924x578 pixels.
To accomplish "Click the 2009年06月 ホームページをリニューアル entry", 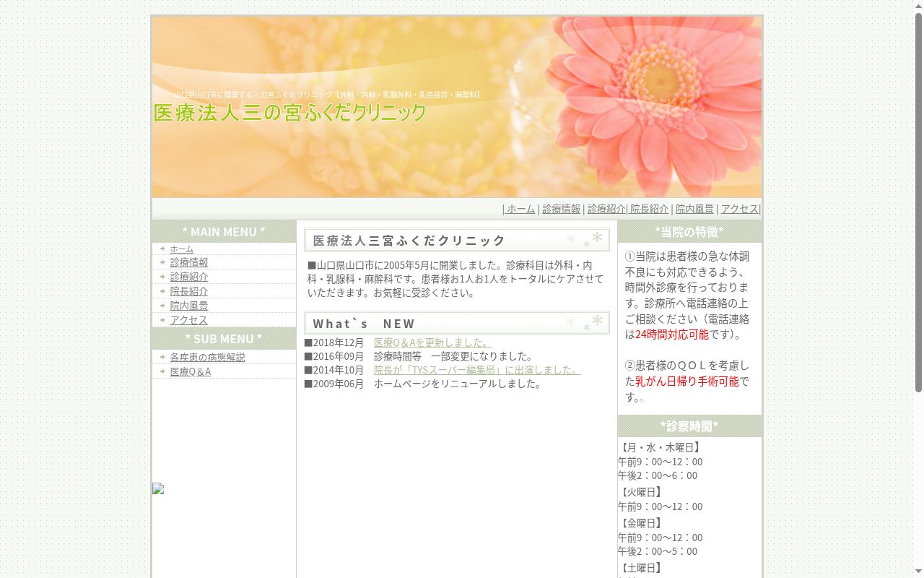I will pos(423,384).
